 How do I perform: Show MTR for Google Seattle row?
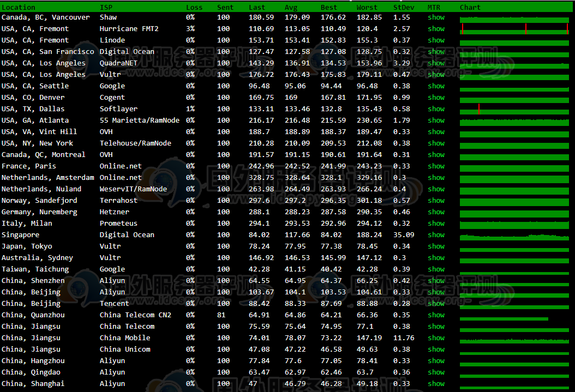[436, 86]
